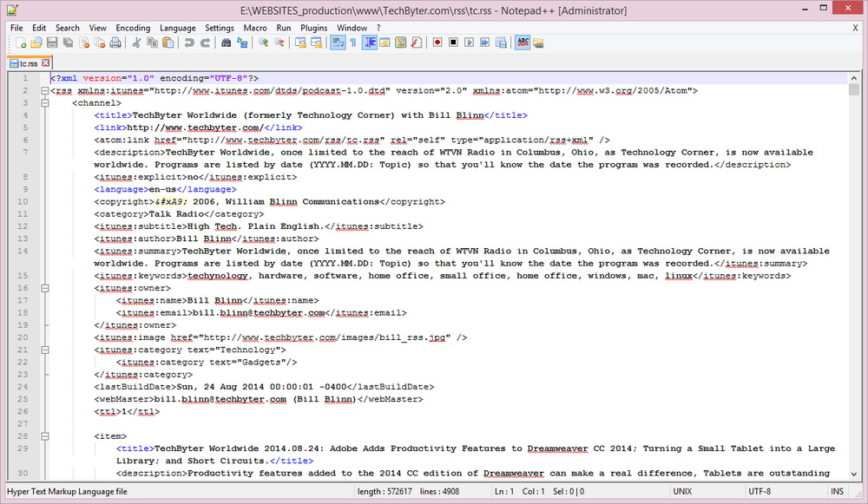Zoom in using the magnifier plus icon
This screenshot has height=504, width=868.
pyautogui.click(x=263, y=43)
